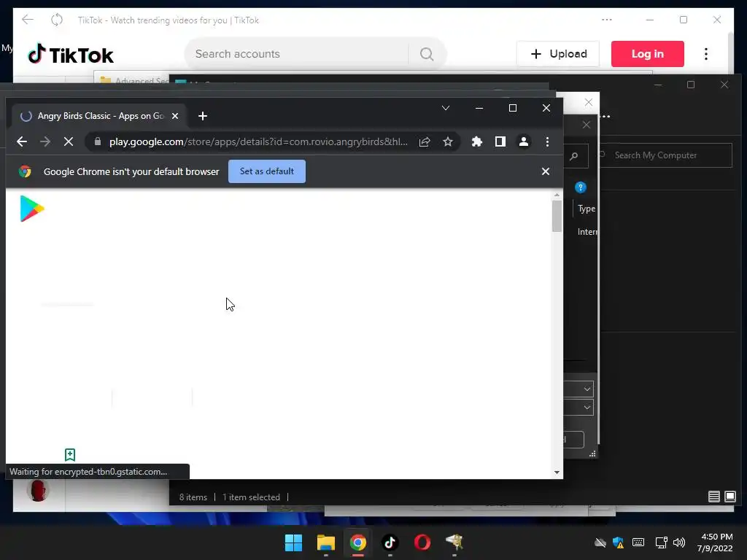Open TikTok app from taskbar
This screenshot has width=747, height=560.
click(390, 542)
